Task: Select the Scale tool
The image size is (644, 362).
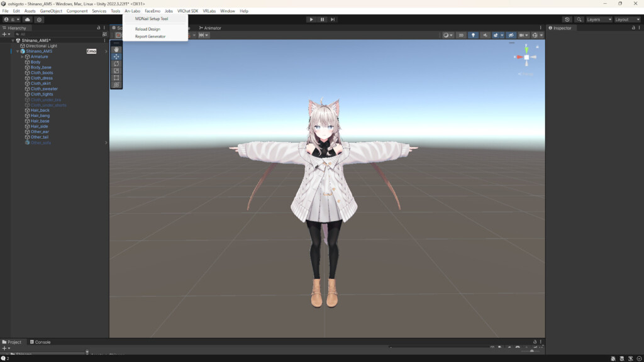Action: [116, 70]
